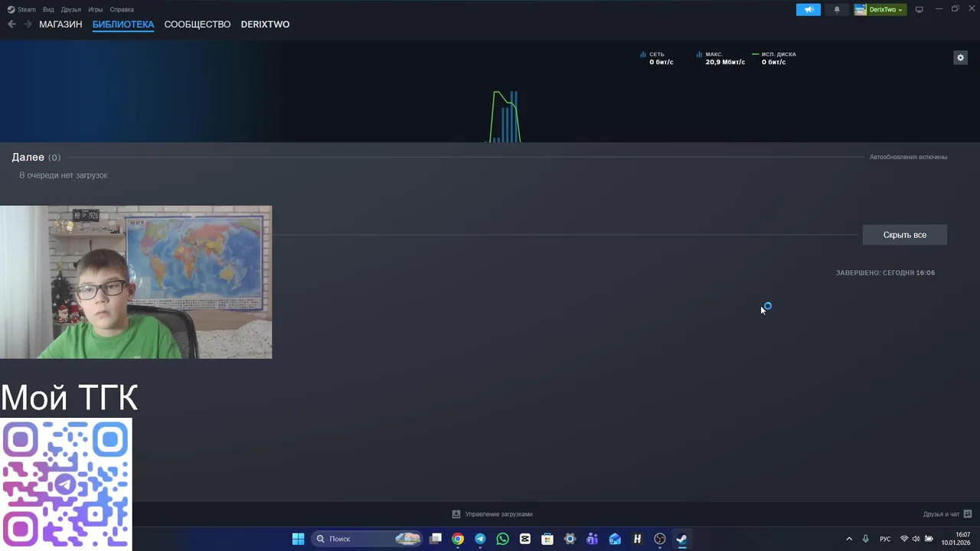Image resolution: width=980 pixels, height=551 pixels.
Task: Switch the РУС input language
Action: pyautogui.click(x=885, y=539)
